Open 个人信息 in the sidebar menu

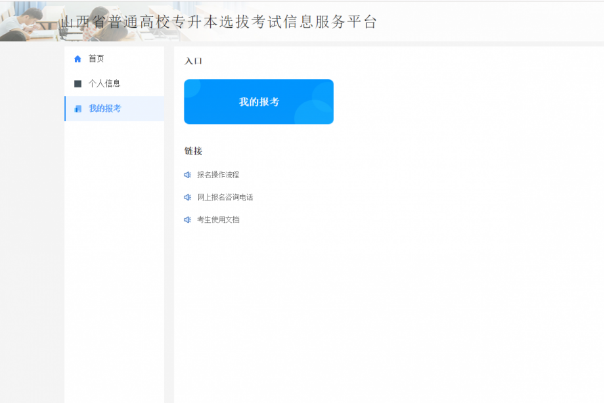[x=104, y=83]
